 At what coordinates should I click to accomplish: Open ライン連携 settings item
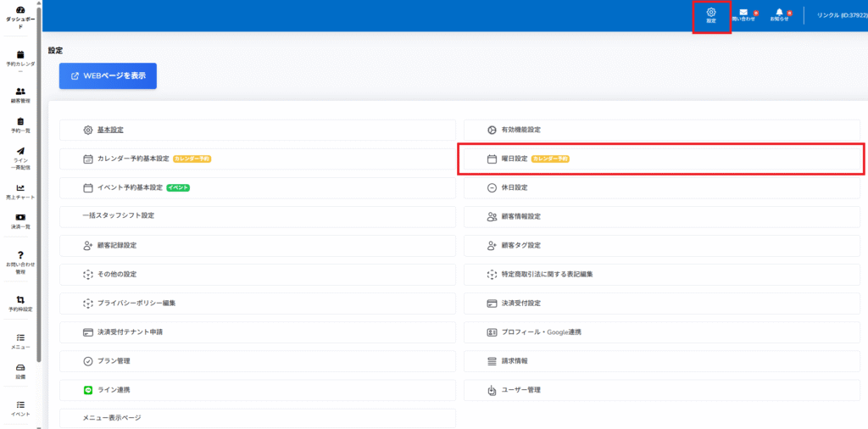pyautogui.click(x=113, y=390)
